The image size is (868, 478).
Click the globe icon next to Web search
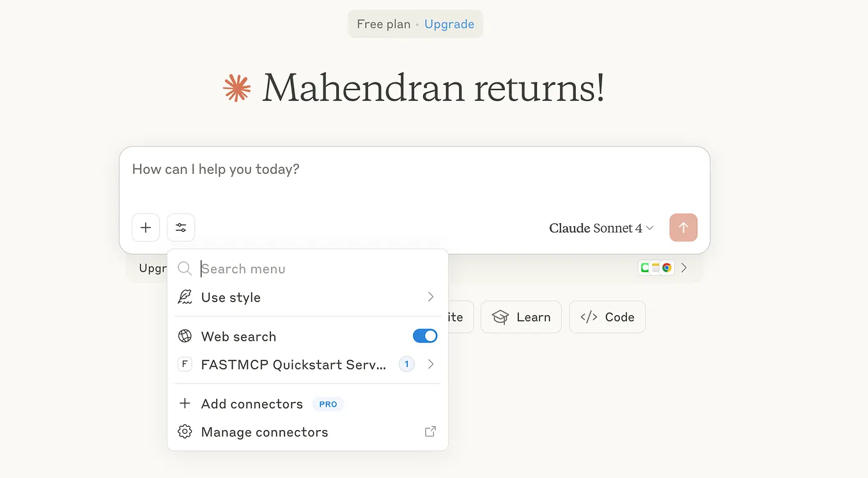[x=185, y=335]
